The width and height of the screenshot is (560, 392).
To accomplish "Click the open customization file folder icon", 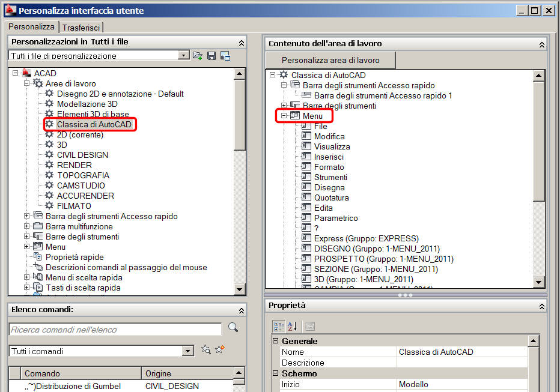I will [198, 56].
